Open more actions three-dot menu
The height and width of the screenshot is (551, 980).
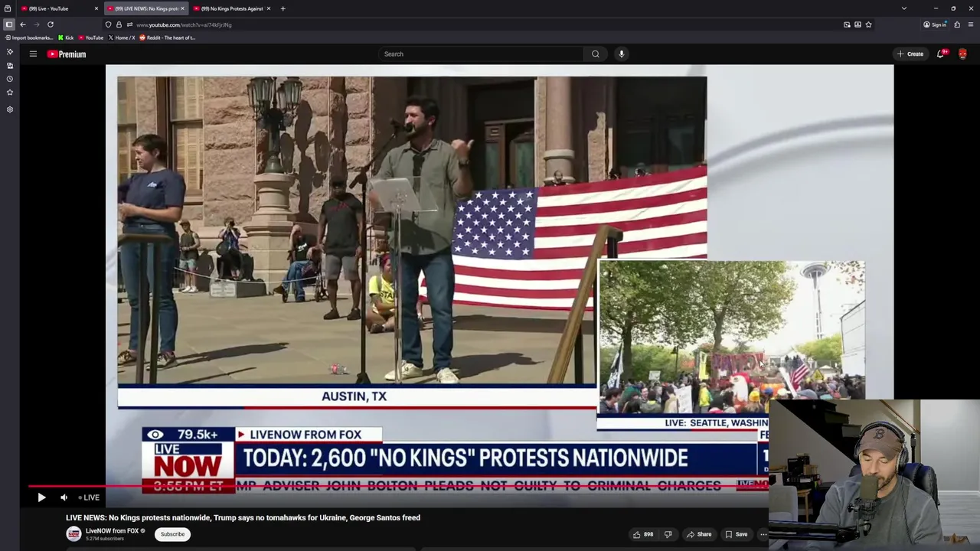(763, 534)
